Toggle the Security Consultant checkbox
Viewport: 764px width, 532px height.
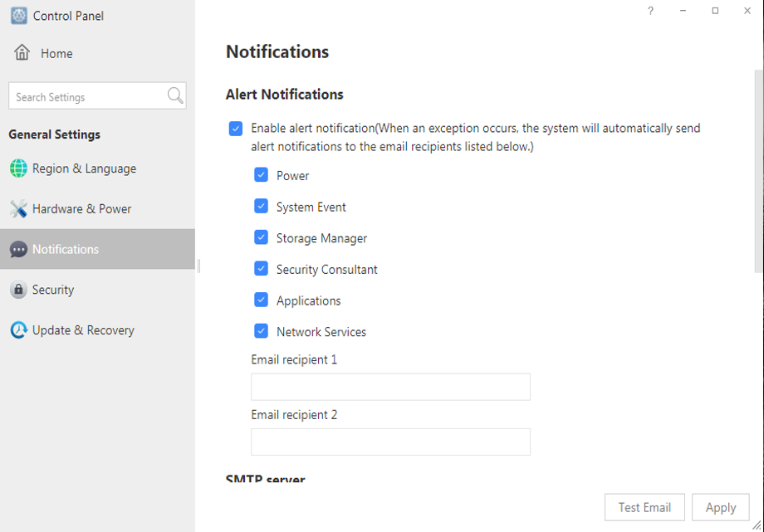coord(261,268)
